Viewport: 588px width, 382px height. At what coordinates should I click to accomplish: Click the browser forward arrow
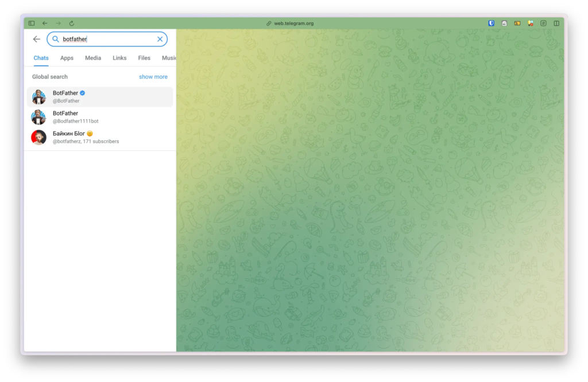[58, 23]
